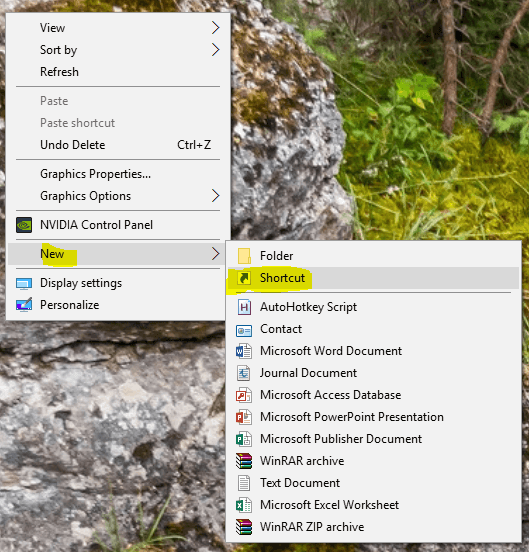Click the Microsoft Access Database icon
The height and width of the screenshot is (552, 529).
click(x=244, y=395)
